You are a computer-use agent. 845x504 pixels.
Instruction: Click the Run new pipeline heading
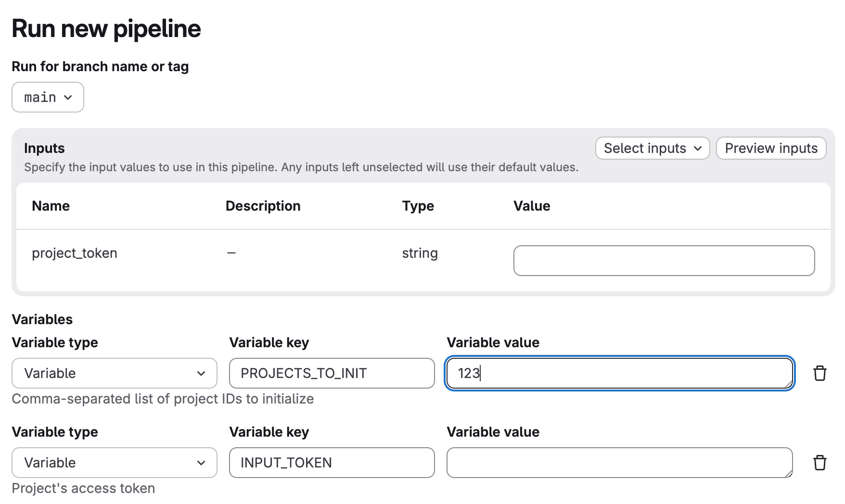[x=106, y=29]
